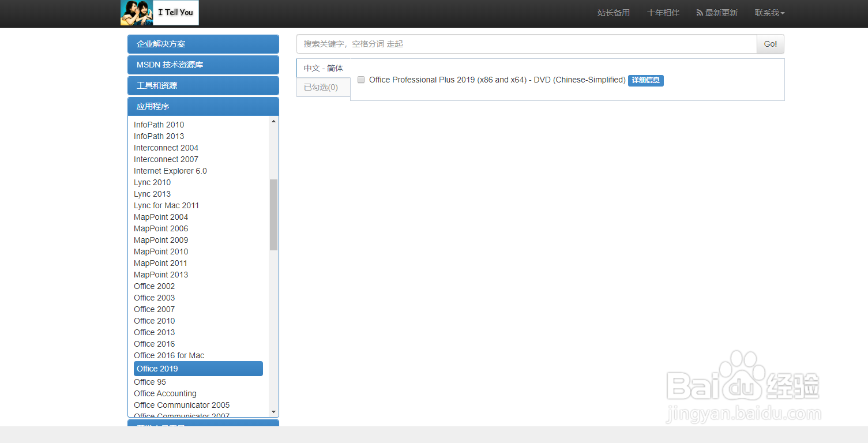Select Interconnect 2004 in the list

[166, 148]
